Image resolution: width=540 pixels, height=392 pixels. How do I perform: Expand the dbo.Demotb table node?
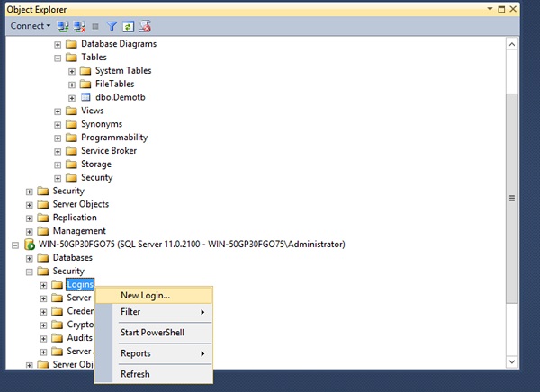[72, 97]
